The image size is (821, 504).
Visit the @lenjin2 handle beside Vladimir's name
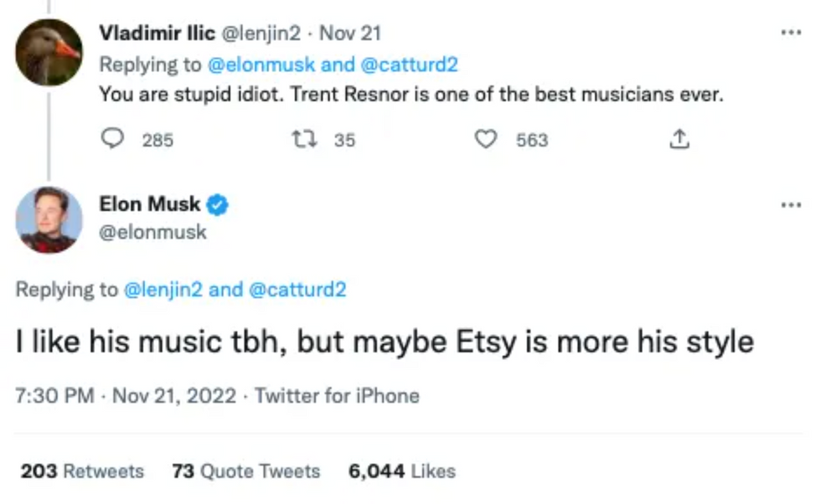click(263, 33)
